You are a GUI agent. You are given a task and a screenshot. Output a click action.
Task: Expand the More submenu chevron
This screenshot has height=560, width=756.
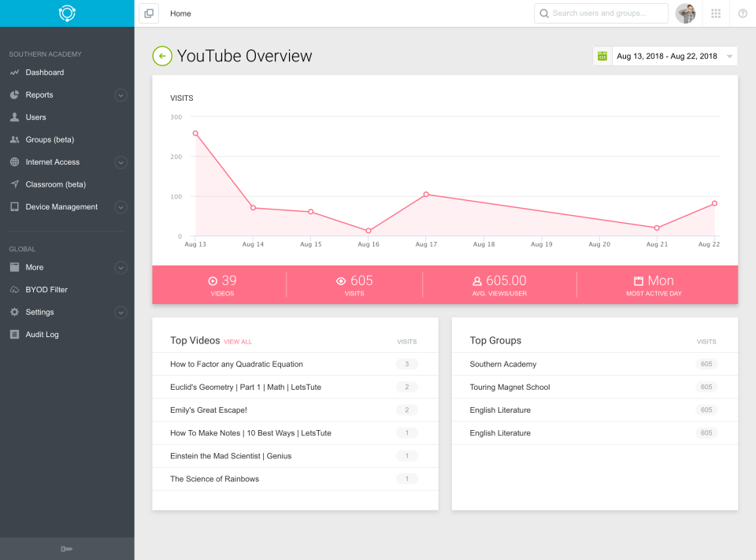click(121, 268)
